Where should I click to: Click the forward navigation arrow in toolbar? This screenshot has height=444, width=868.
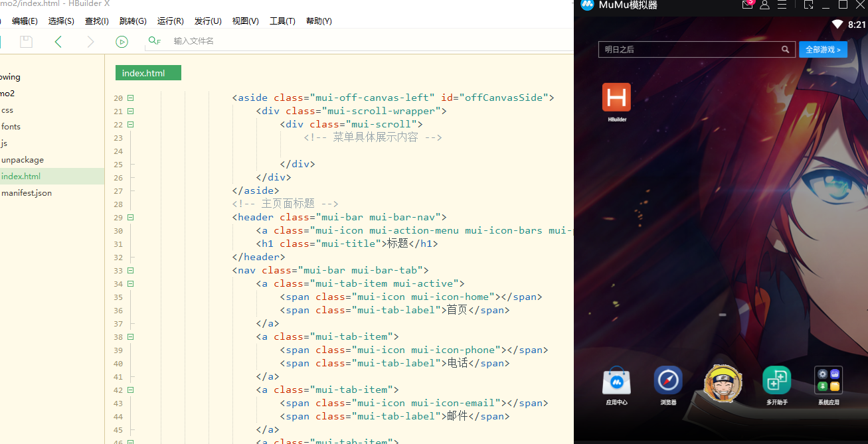(x=91, y=42)
